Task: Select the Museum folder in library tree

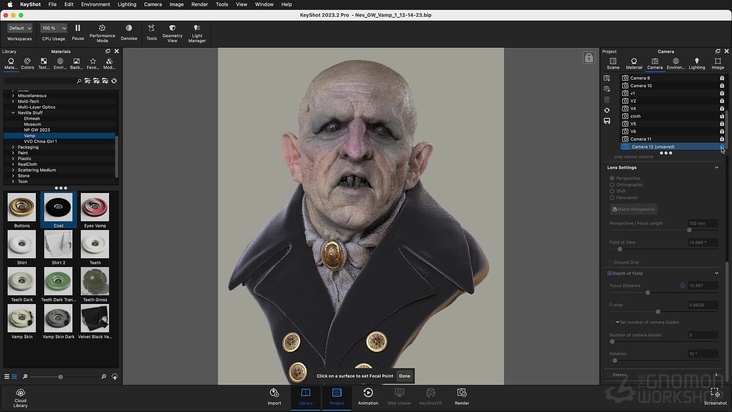Action: pos(32,124)
